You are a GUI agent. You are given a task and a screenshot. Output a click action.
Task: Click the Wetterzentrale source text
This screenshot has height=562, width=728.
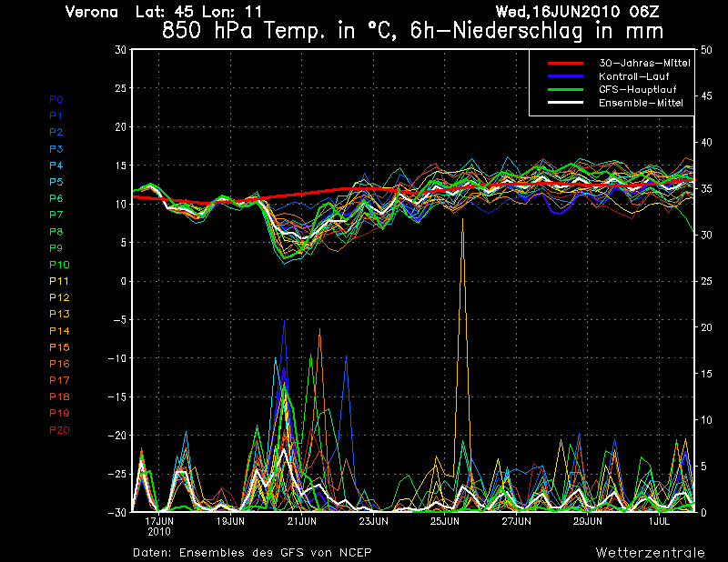click(650, 552)
